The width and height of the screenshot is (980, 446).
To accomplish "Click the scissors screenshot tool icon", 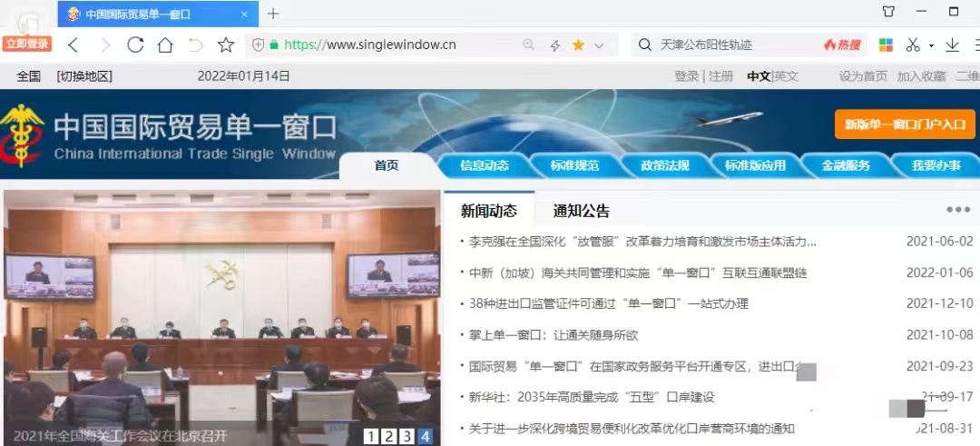I will pos(912,45).
